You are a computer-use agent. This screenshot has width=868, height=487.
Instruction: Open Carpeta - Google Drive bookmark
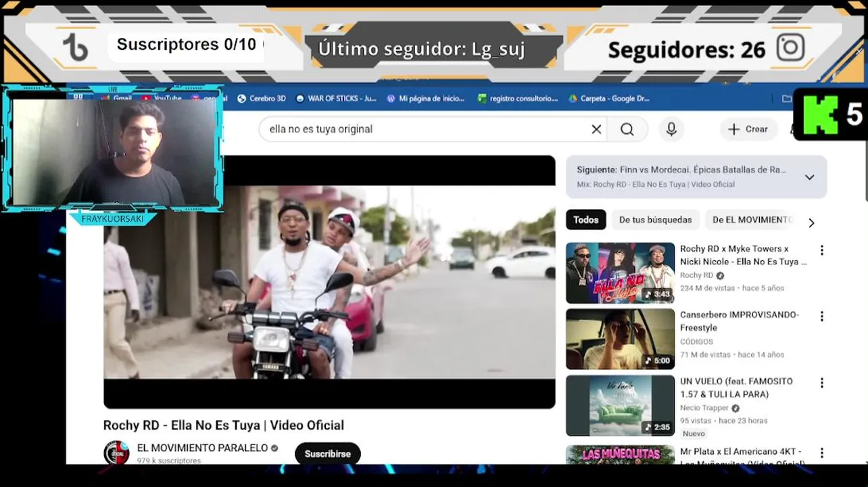coord(609,98)
